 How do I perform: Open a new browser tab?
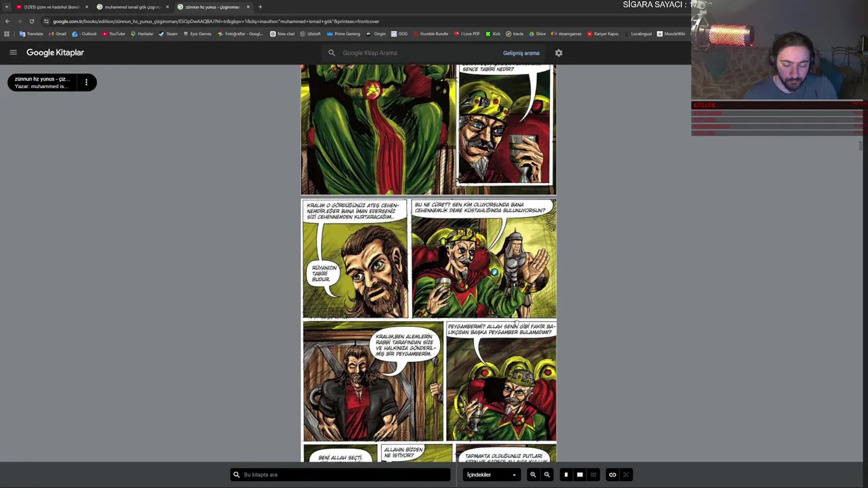coord(260,7)
